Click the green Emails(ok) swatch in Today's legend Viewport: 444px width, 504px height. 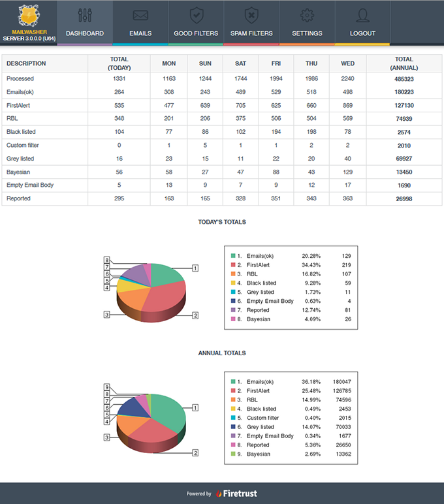click(232, 256)
